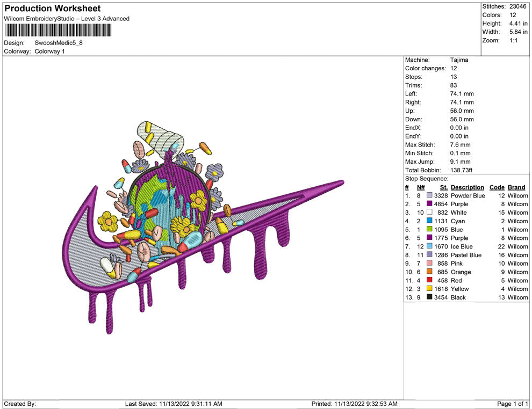Image resolution: width=532 pixels, height=409 pixels.
Task: Click the Printed timestamp in footer
Action: coord(354,404)
